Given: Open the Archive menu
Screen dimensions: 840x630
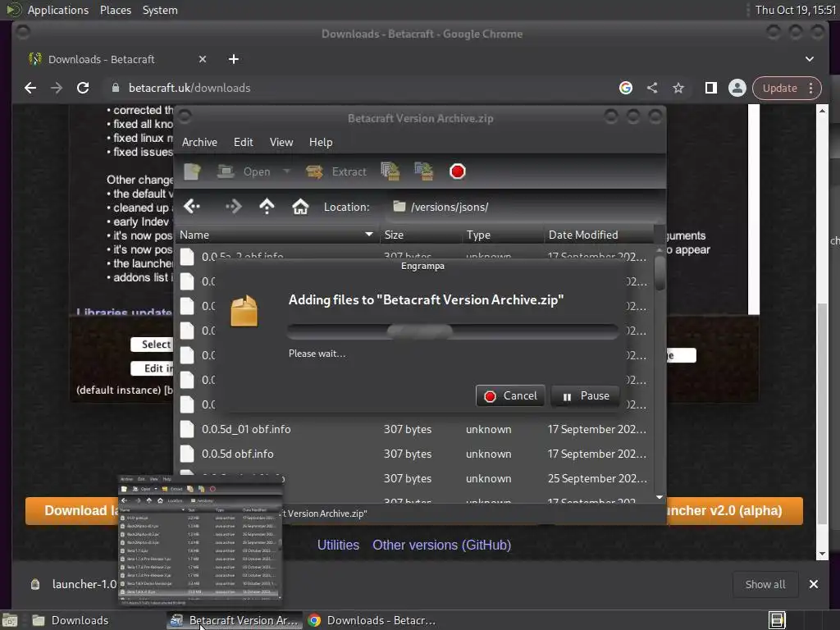Looking at the screenshot, I should (199, 142).
